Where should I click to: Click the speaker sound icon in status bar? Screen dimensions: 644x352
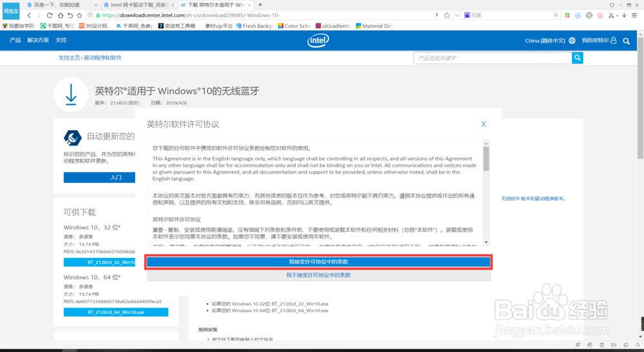(x=614, y=345)
